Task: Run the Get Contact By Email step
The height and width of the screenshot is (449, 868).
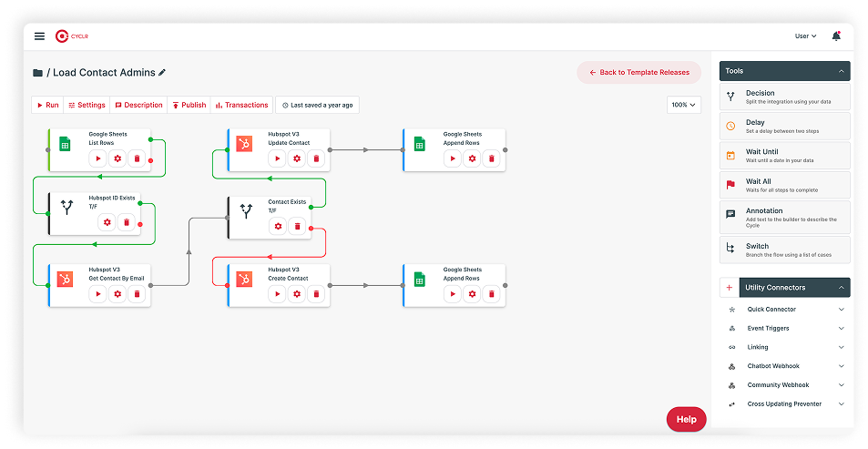Action: 98,293
